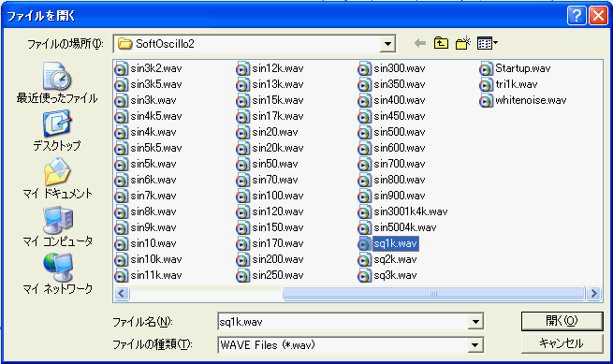Select the file sin170.wav
This screenshot has width=613, height=364.
click(270, 243)
